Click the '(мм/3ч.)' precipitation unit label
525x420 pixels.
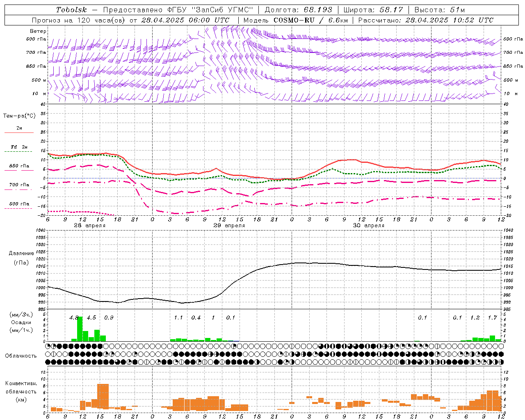[x=21, y=315]
